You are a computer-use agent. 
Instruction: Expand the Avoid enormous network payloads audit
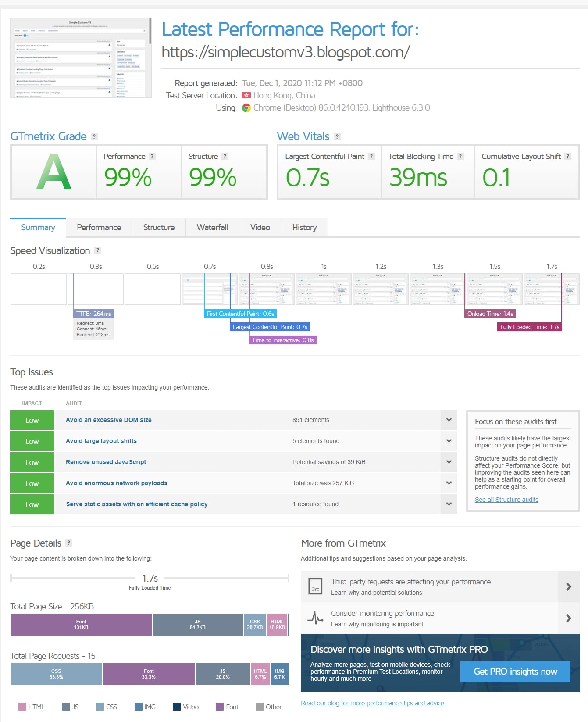(449, 483)
